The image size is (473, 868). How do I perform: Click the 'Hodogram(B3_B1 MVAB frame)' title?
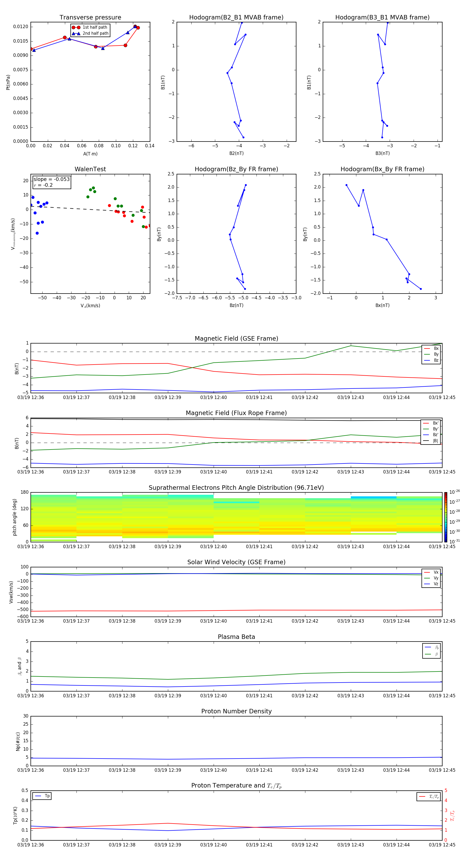coord(382,18)
